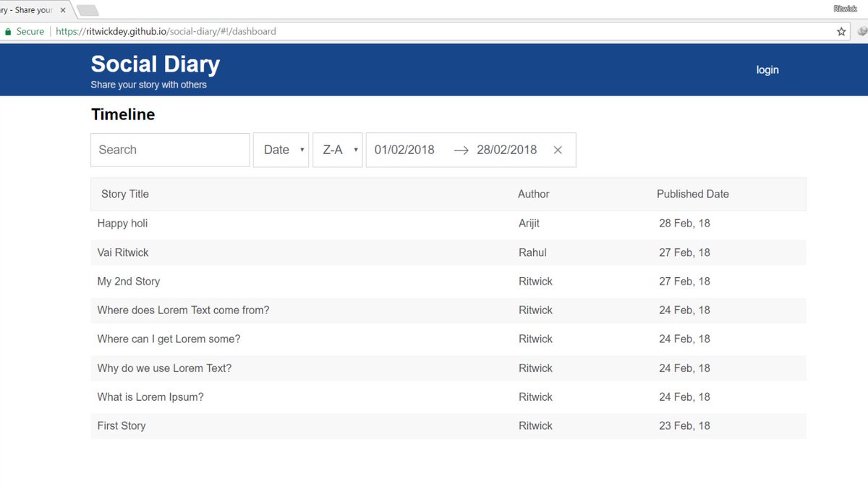
Task: Click the Ritwick profile name above the toolbar
Action: click(x=845, y=7)
